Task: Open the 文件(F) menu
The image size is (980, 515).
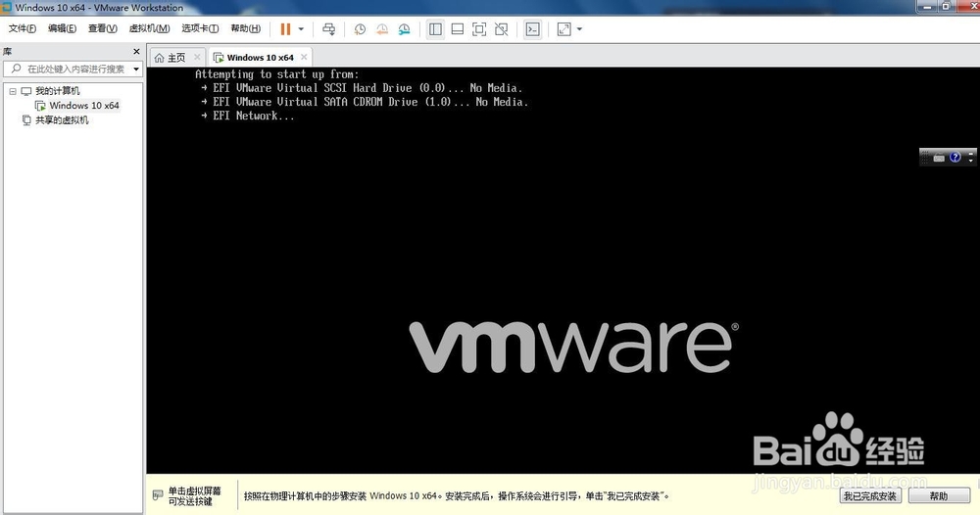Action: point(23,28)
